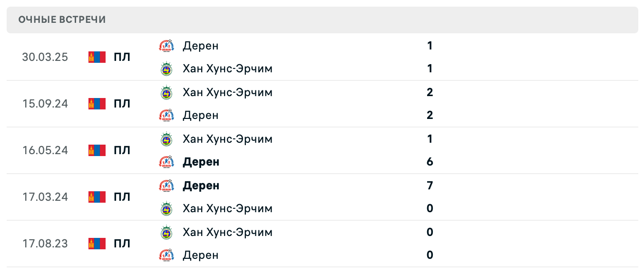644x275 pixels.
Task: Click Deren logo in 30.03.25 match
Action: tap(166, 46)
